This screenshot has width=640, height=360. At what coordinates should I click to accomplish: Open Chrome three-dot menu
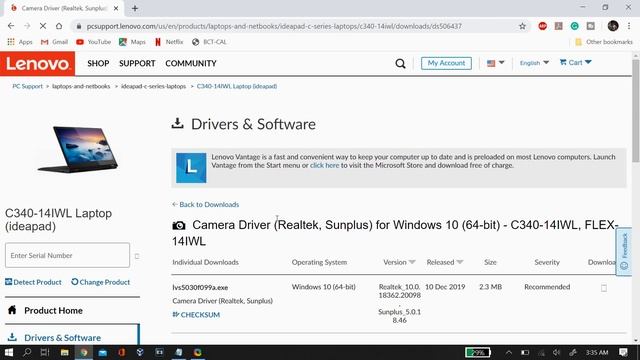click(x=629, y=26)
